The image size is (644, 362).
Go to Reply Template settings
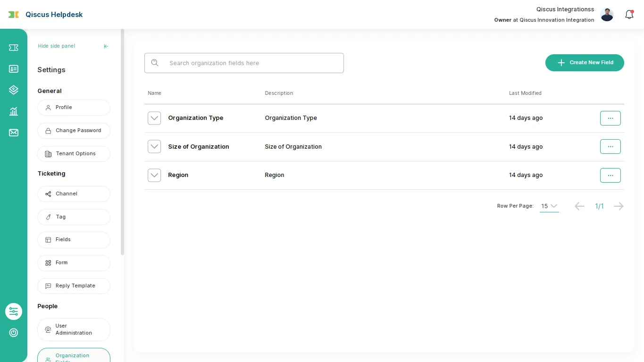74,286
